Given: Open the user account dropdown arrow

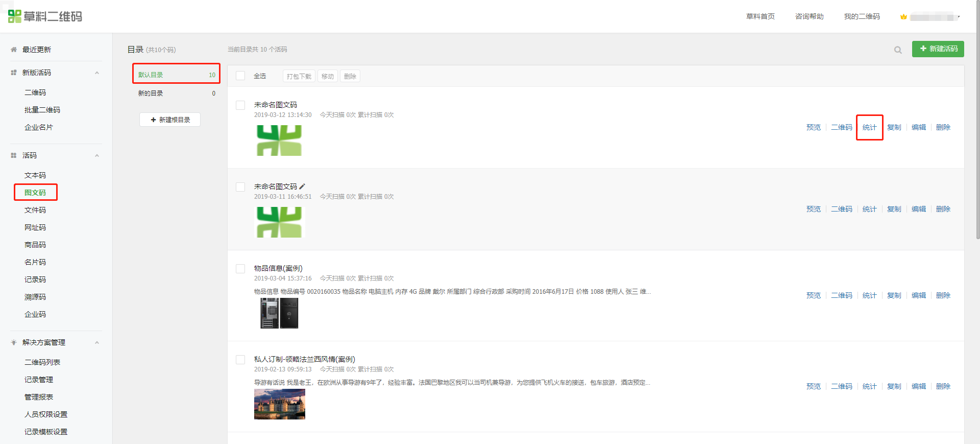Looking at the screenshot, I should pos(959,17).
